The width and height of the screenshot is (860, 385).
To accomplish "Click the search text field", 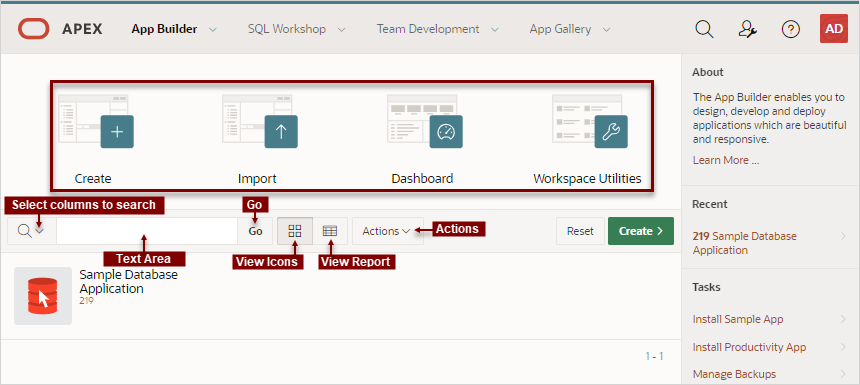I will coord(147,231).
